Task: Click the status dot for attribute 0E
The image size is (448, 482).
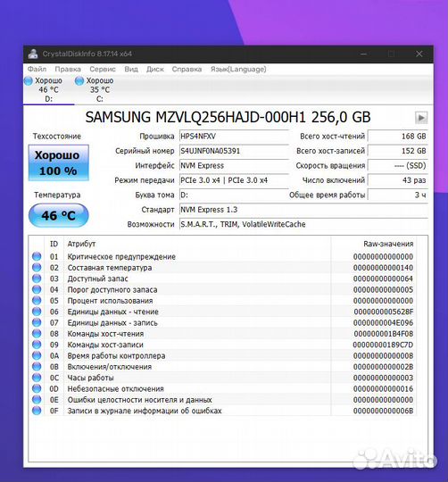Action: pyautogui.click(x=37, y=400)
